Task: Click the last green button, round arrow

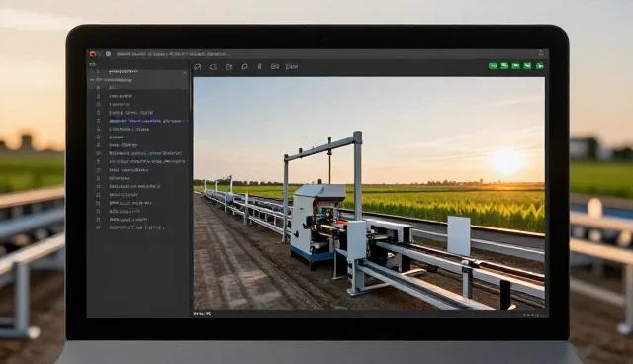Action: pos(540,66)
